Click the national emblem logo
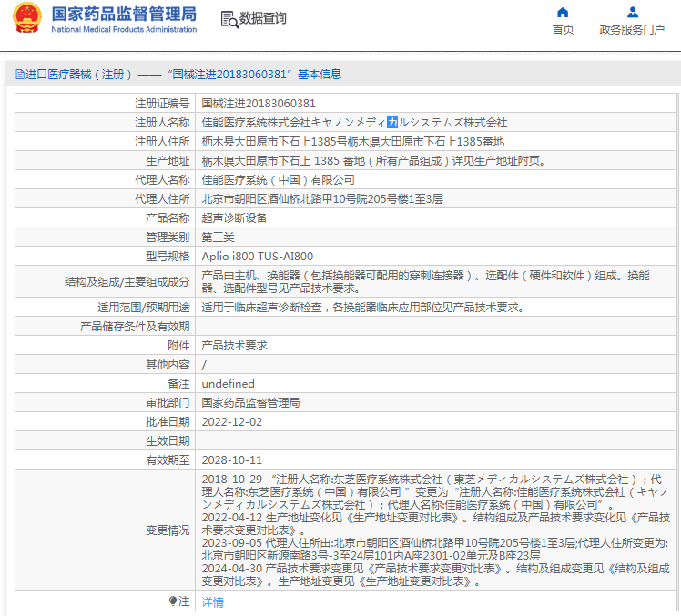This screenshot has height=616, width=681. 26,19
